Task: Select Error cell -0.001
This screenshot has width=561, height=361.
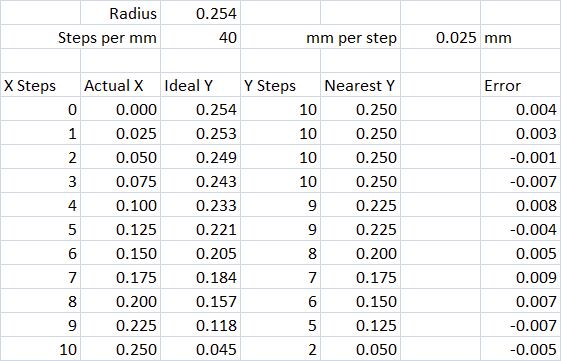Action: 521,157
